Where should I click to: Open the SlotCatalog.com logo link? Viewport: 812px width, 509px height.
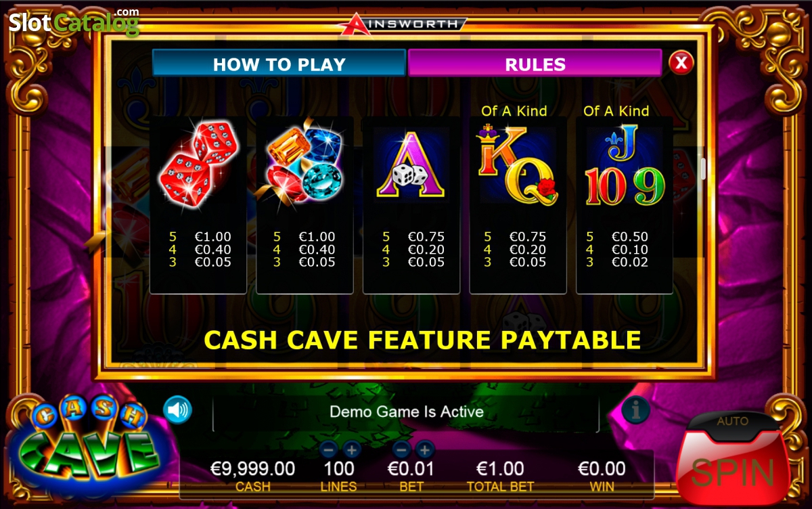pos(74,22)
